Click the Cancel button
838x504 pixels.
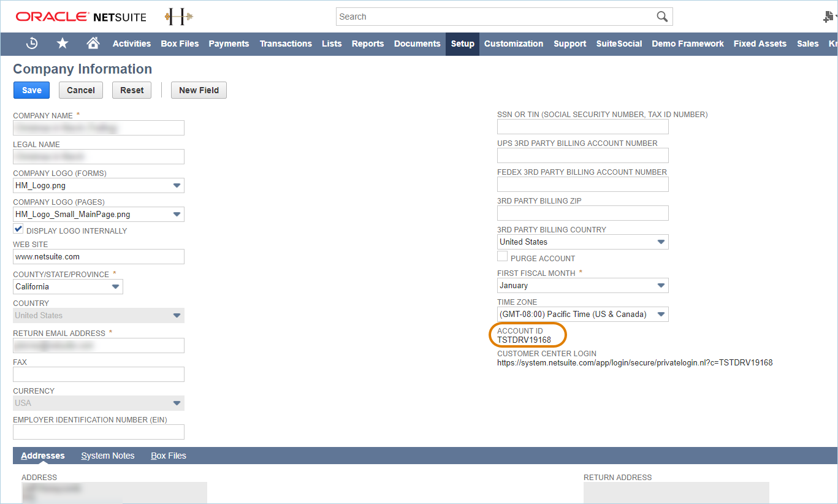point(81,90)
